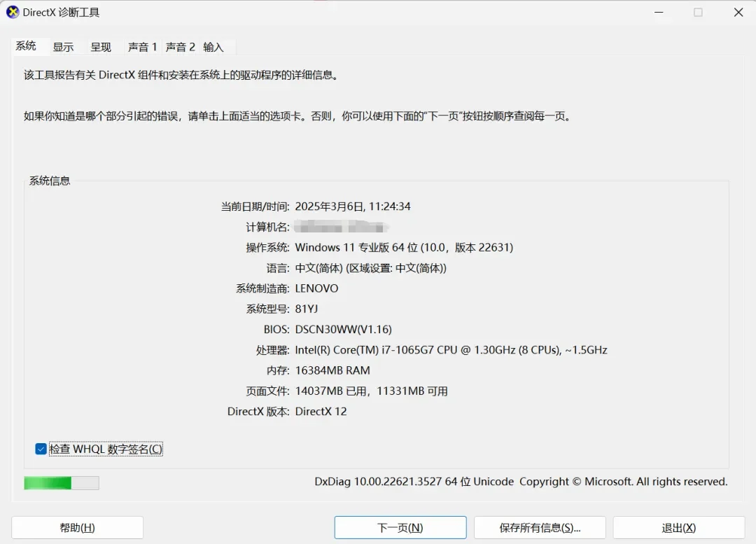Open the 呈现 tab
Screen dimensions: 756x544
click(101, 47)
